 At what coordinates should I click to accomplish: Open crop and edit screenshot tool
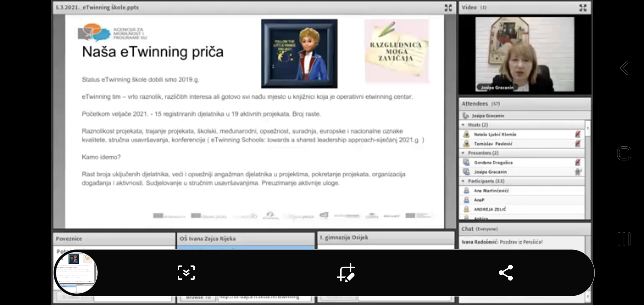click(x=346, y=273)
